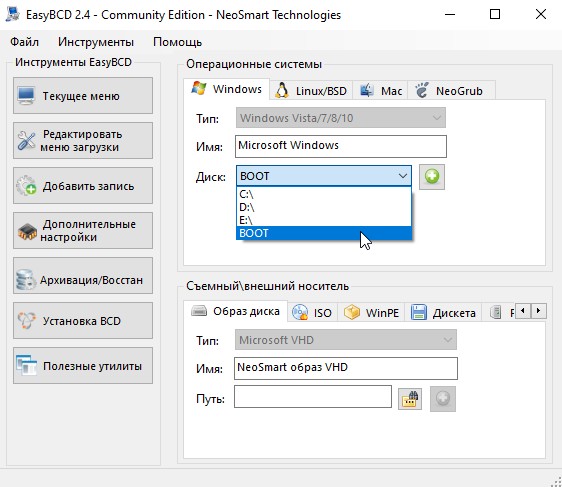Close the EasyBCD window
The height and width of the screenshot is (487, 562).
coord(540,15)
